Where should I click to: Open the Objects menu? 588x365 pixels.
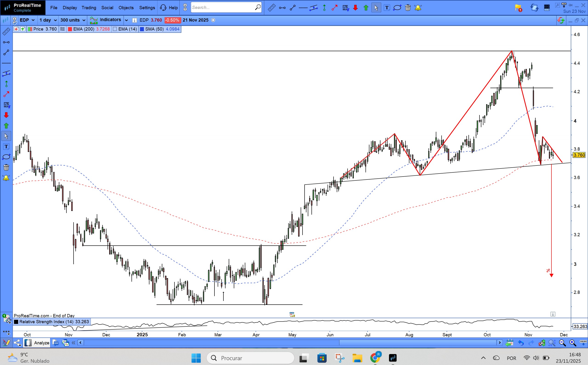click(126, 8)
